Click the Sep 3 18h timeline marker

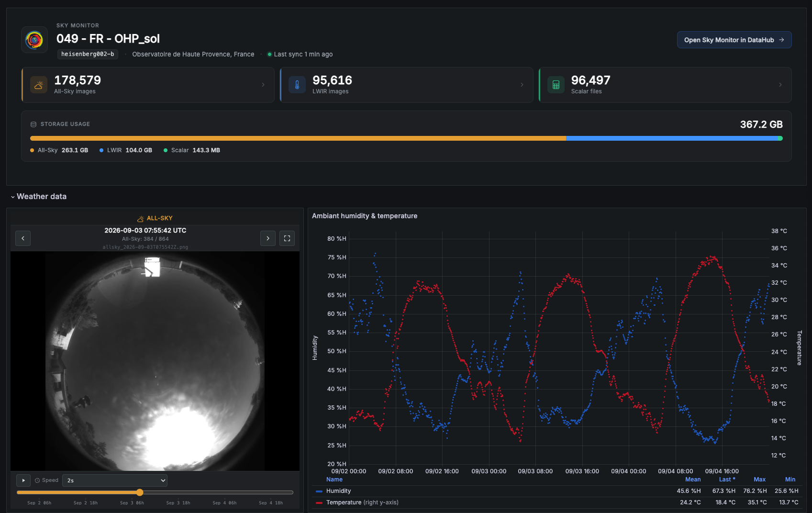[178, 503]
